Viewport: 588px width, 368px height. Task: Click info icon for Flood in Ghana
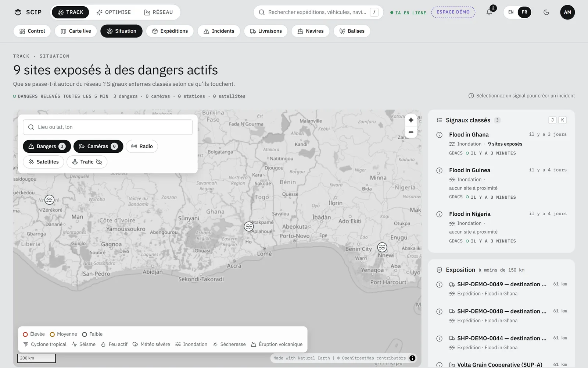pyautogui.click(x=439, y=135)
